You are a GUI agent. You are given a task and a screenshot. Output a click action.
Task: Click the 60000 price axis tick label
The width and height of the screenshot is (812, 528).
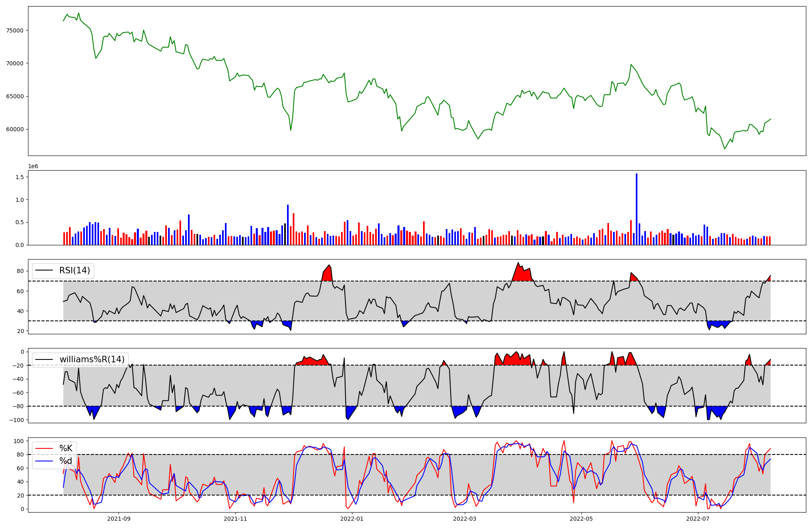click(15, 130)
